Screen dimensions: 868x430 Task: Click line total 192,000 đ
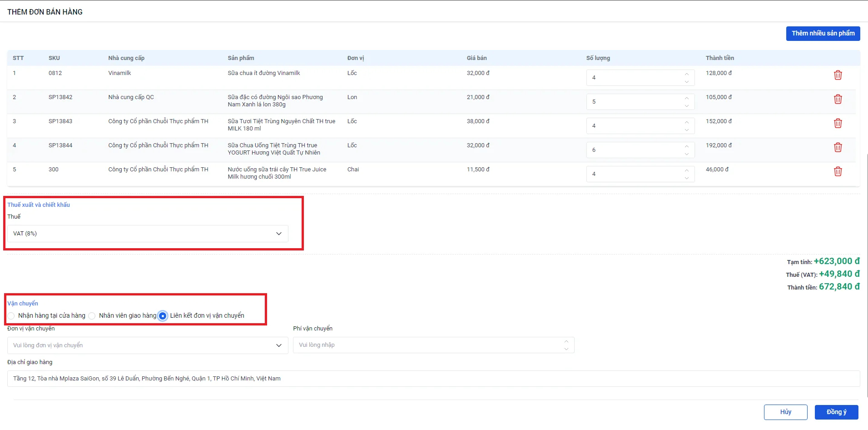click(719, 145)
